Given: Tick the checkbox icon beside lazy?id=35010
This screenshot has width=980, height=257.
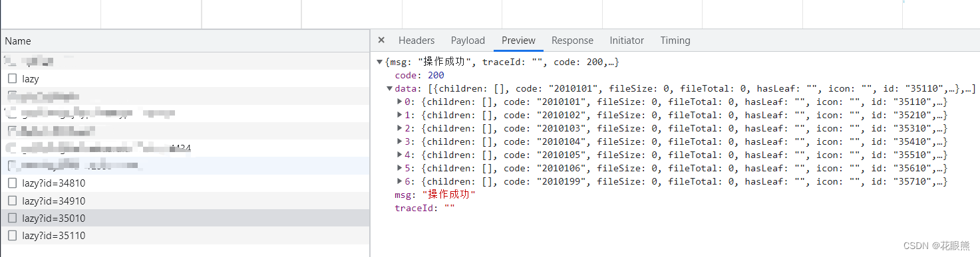Looking at the screenshot, I should pos(13,218).
